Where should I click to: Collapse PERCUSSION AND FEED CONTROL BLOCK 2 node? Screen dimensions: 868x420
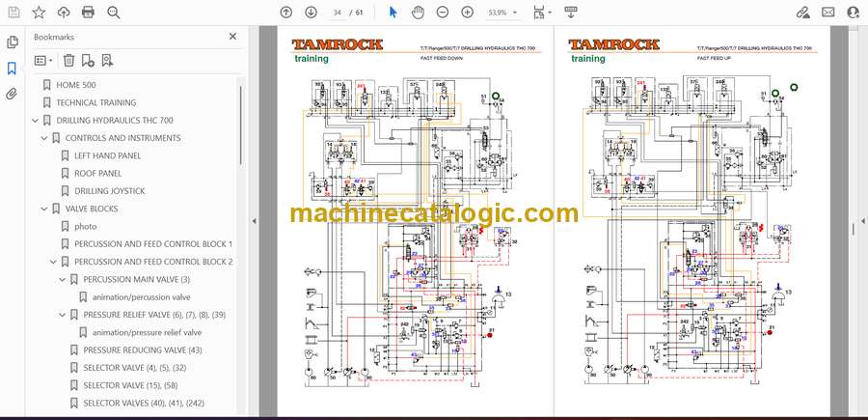pyautogui.click(x=54, y=262)
